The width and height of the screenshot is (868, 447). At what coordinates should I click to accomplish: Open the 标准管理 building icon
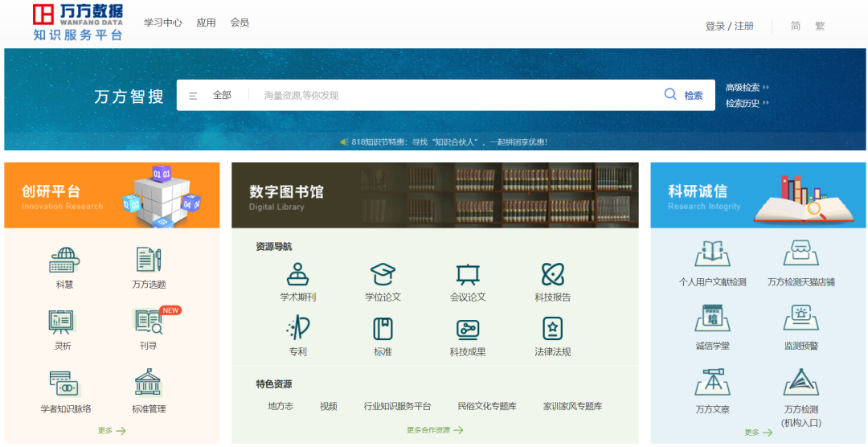click(148, 383)
